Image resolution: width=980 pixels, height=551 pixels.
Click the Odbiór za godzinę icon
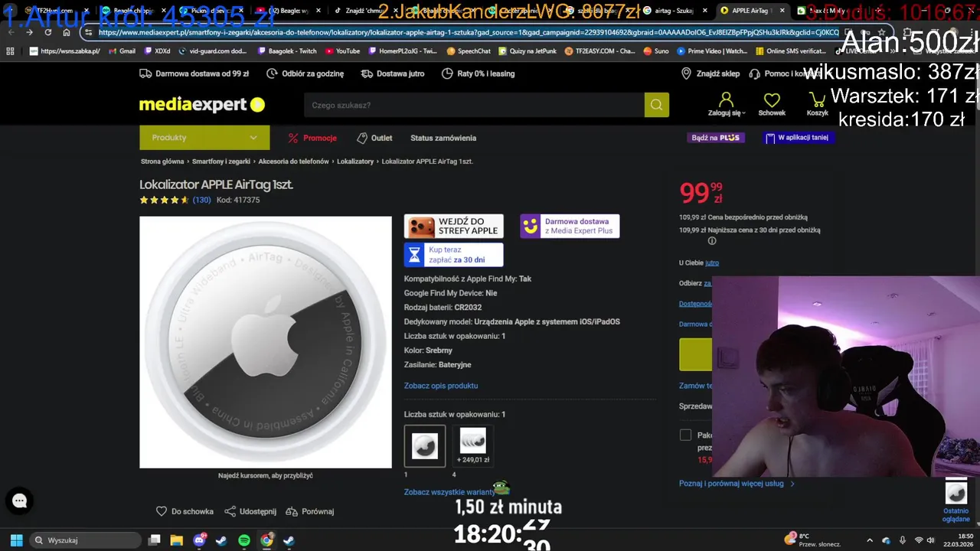coord(272,73)
